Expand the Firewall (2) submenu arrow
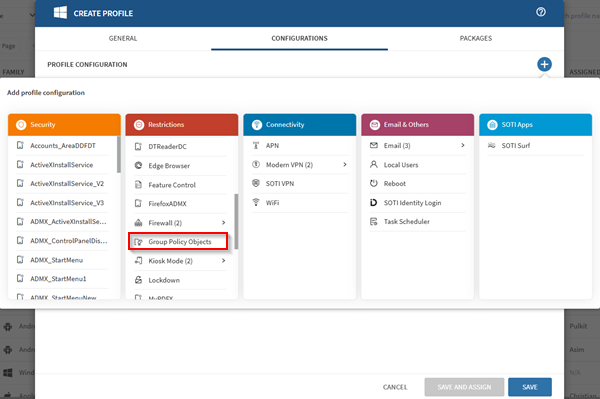Screen dimensions: 600x399 223,223
